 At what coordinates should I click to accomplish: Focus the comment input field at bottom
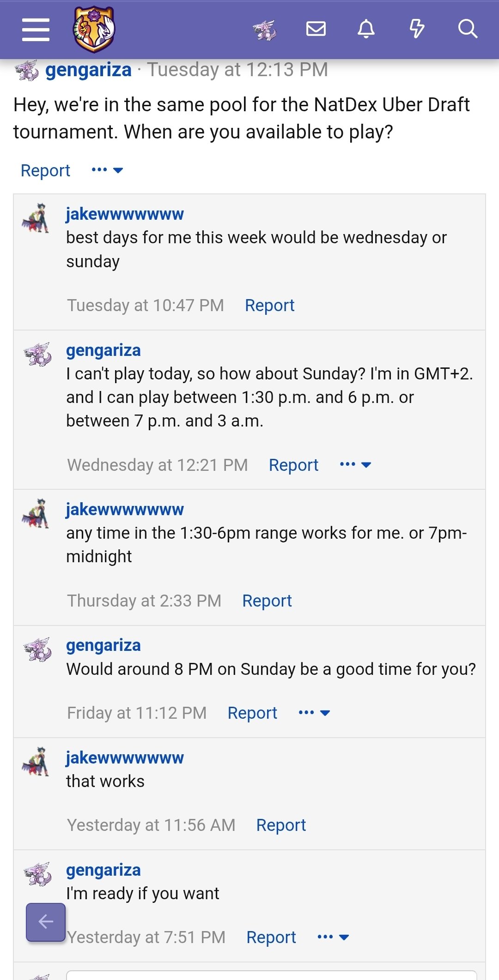272,975
